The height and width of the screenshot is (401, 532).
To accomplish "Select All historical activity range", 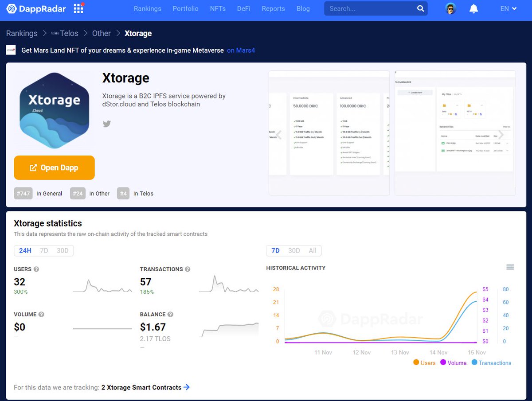I will (313, 251).
